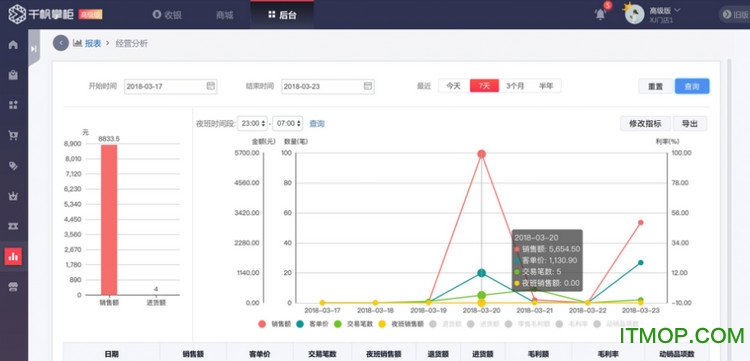This screenshot has height=361, width=750.
Task: Open the 07:00 night shift end dropdown
Action: tap(287, 123)
